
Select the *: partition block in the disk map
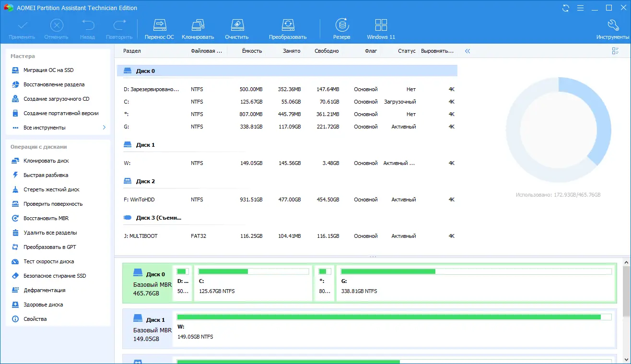tap(325, 283)
